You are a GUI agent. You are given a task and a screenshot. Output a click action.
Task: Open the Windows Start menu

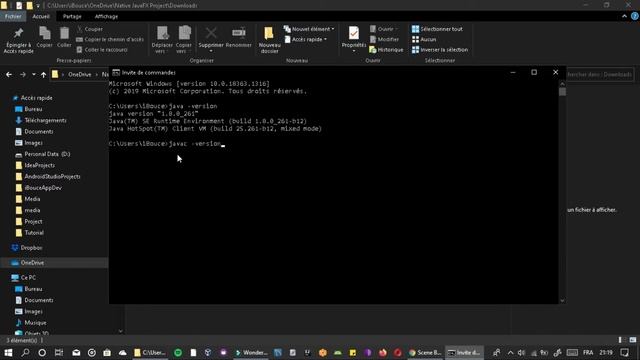[8, 353]
